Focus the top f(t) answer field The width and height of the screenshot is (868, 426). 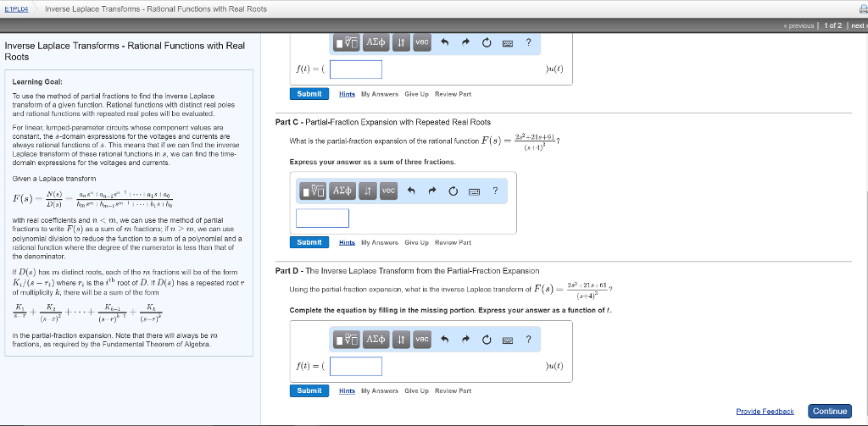(x=356, y=69)
